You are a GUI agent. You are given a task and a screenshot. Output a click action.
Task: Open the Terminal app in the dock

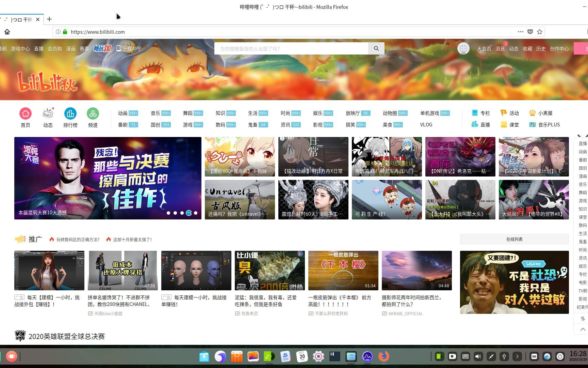(334, 356)
